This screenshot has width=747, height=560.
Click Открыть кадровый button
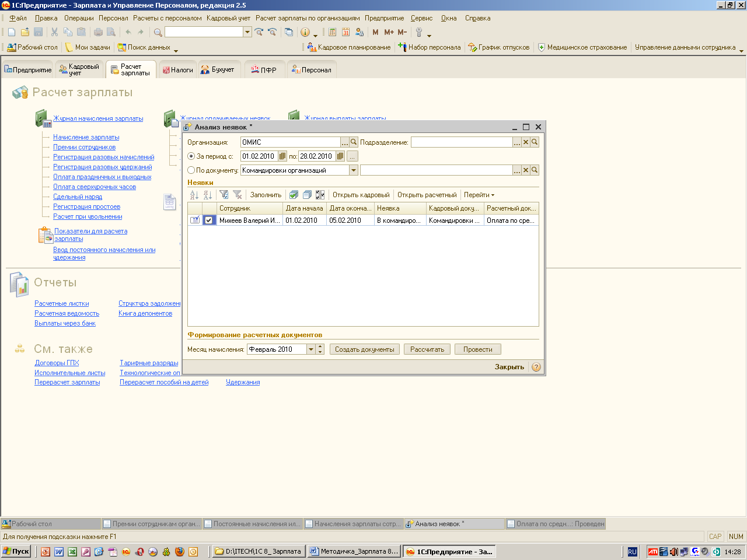click(x=361, y=195)
